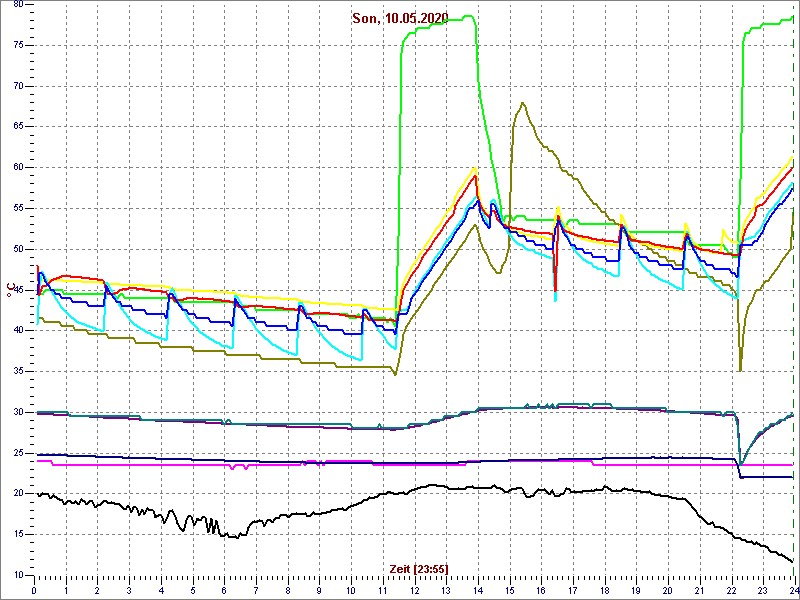Click the olive curve's deep dip after hour 22
Screen dimensions: 800x600
click(740, 368)
